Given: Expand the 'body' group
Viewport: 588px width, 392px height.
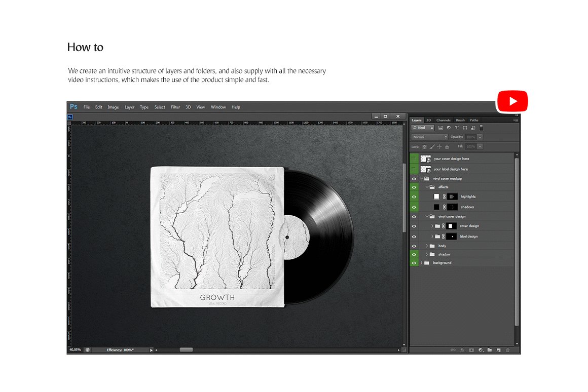Looking at the screenshot, I should click(x=427, y=246).
